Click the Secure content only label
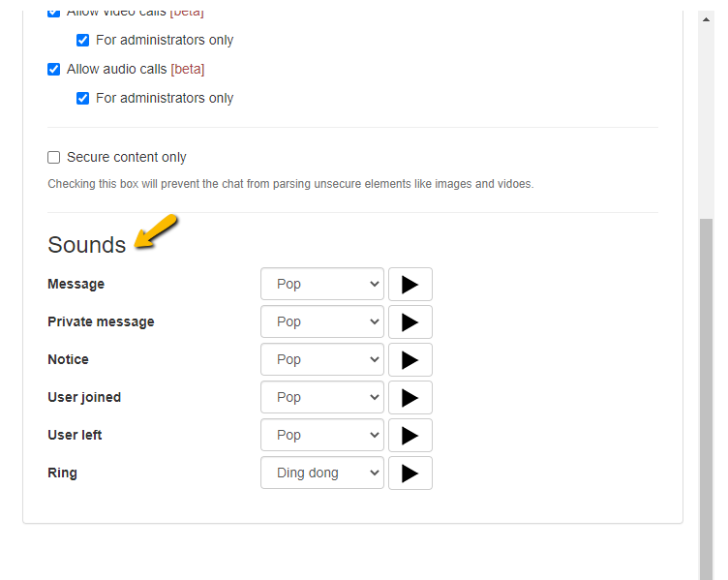Viewport: 728px width, 580px height. click(x=126, y=158)
